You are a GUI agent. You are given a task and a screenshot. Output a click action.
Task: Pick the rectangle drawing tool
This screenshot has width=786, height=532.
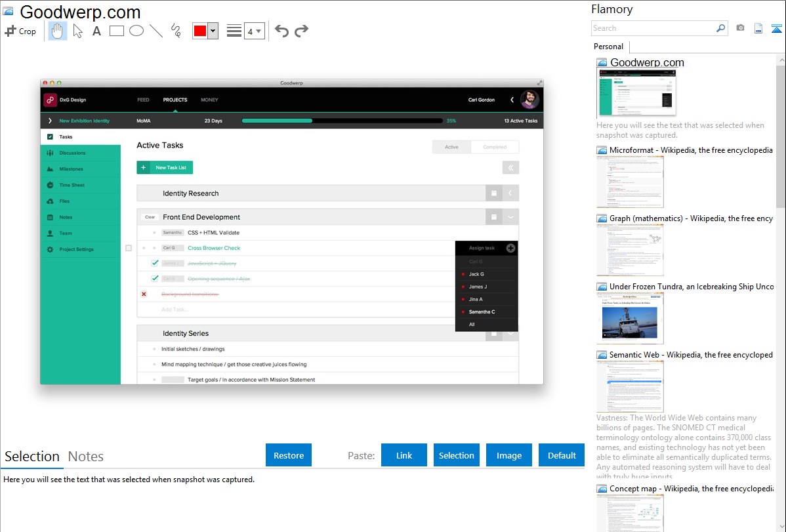pyautogui.click(x=116, y=31)
